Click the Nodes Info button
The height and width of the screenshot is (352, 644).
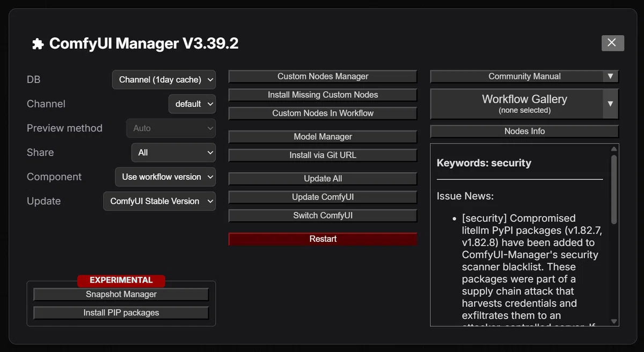(525, 131)
